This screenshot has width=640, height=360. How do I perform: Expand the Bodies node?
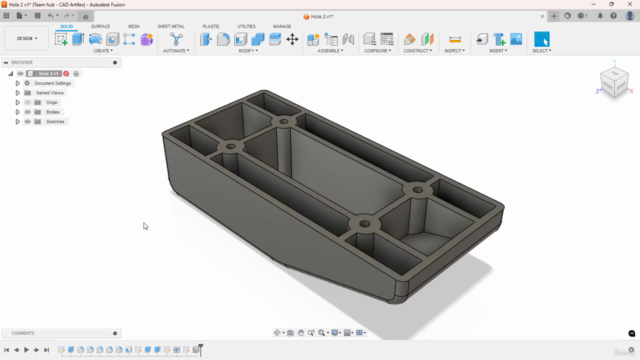[x=18, y=112]
